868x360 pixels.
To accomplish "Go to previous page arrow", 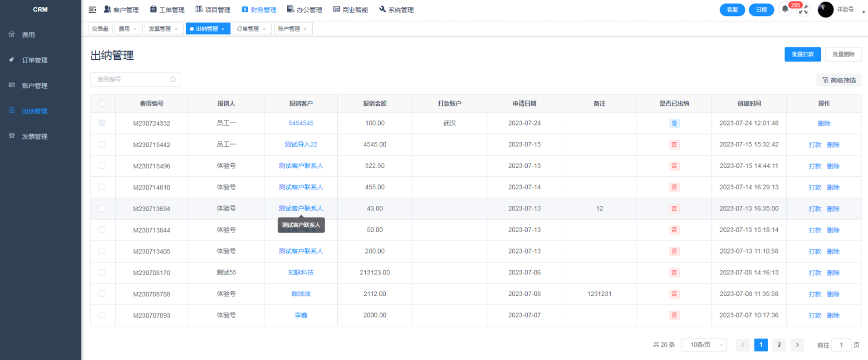I will [x=742, y=344].
